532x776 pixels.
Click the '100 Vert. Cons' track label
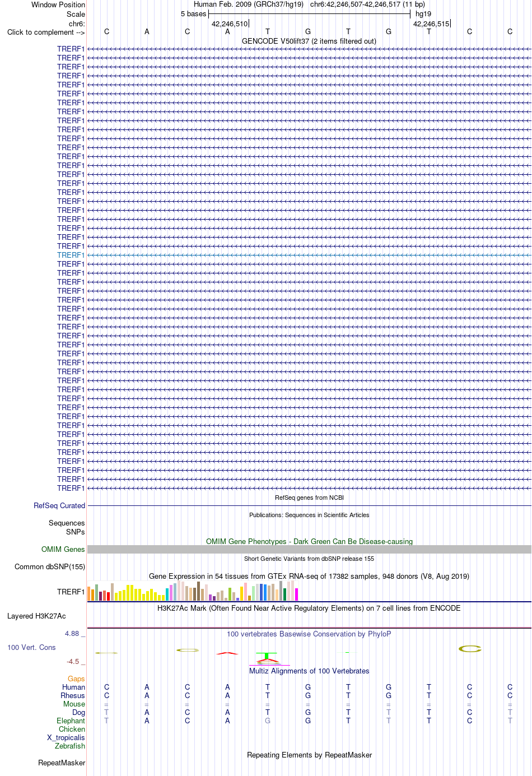point(31,647)
